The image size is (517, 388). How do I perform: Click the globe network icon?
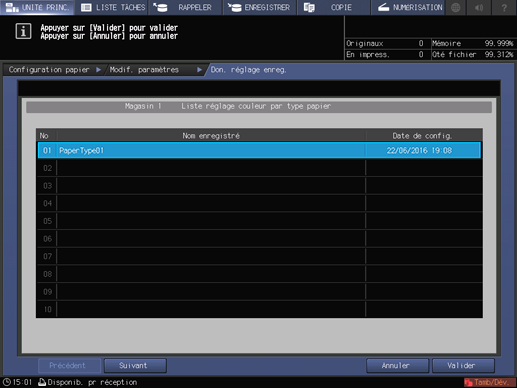pos(456,7)
